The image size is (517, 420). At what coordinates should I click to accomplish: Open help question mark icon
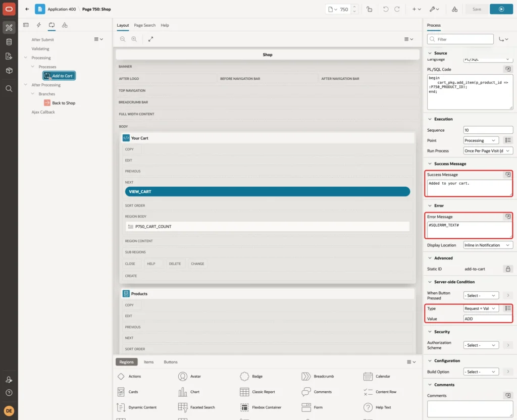pos(9,393)
